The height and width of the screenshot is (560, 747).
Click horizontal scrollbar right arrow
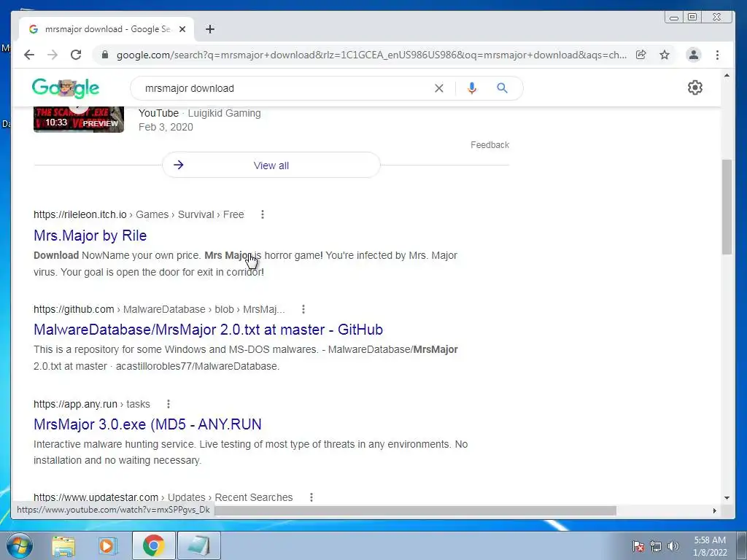point(715,510)
